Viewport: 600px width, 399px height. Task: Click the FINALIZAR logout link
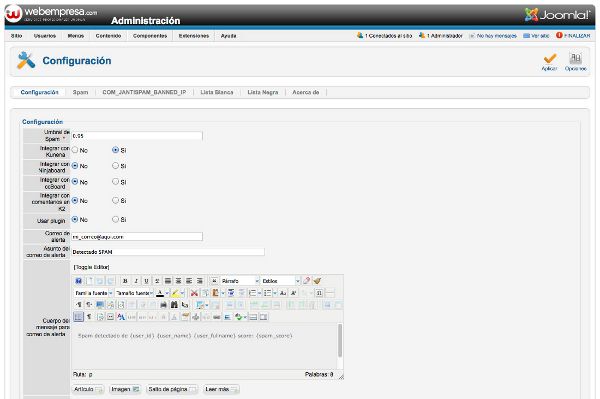tap(573, 36)
